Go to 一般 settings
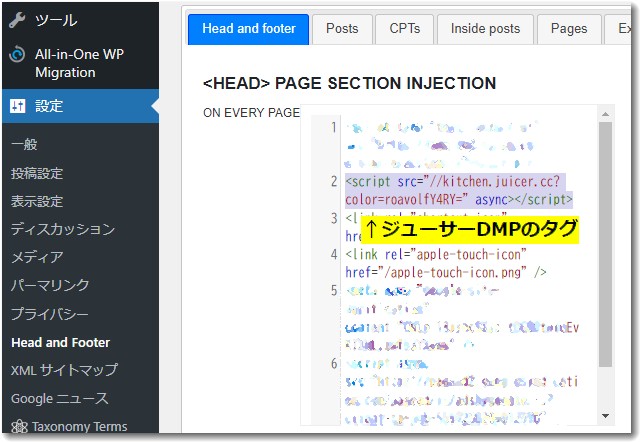This screenshot has width=640, height=442. click(x=24, y=144)
